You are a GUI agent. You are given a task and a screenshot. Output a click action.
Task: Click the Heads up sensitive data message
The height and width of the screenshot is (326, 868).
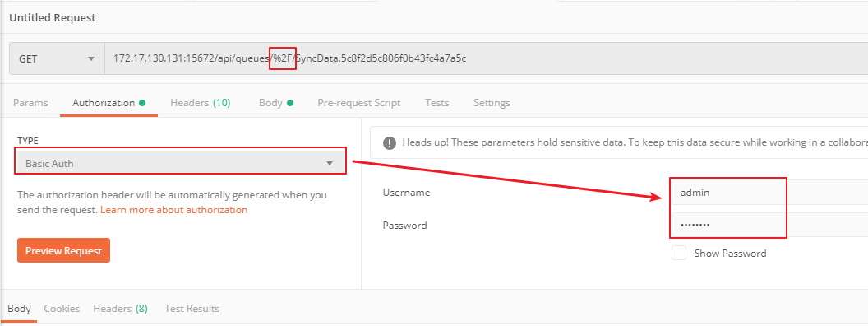[x=635, y=142]
